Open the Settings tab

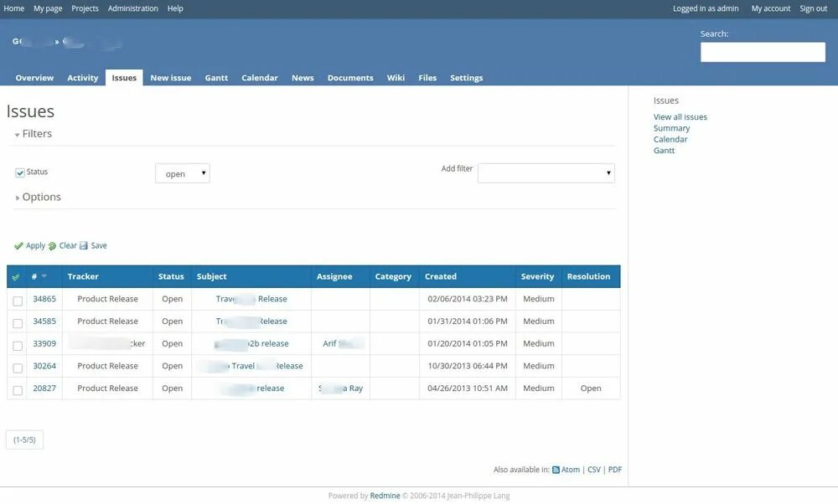(x=467, y=78)
